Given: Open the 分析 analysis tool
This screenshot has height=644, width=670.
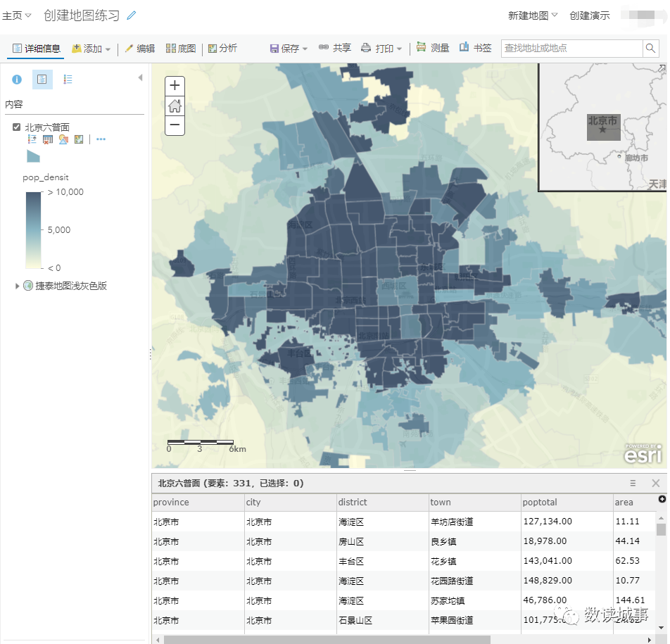Looking at the screenshot, I should (x=222, y=49).
